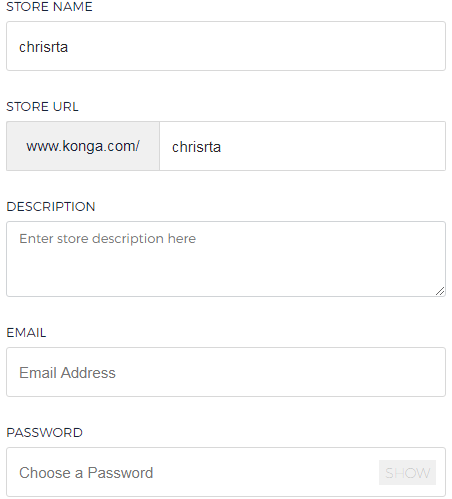
Task: Click the PASSWORD label text
Action: point(44,433)
